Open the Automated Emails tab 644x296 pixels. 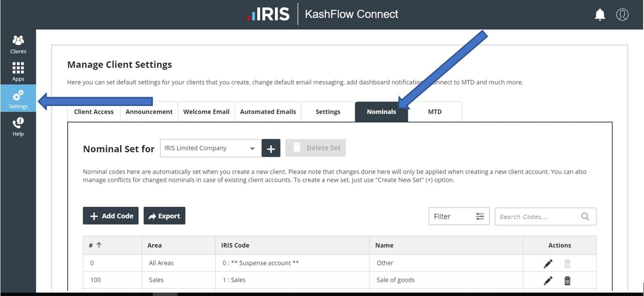(x=268, y=112)
